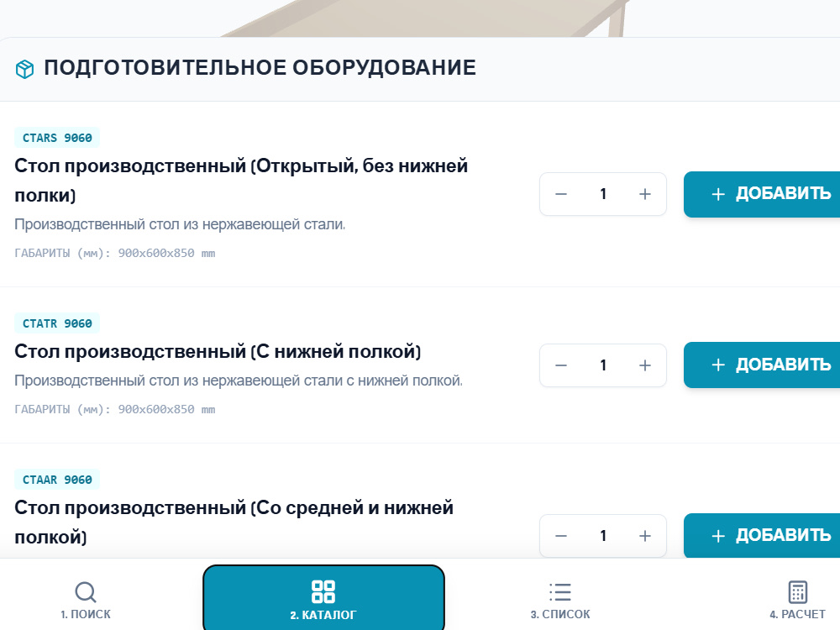840x630 pixels.
Task: Open 'Стол производственный (Открытый, без нижней полки)' title
Action: pyautogui.click(x=241, y=181)
